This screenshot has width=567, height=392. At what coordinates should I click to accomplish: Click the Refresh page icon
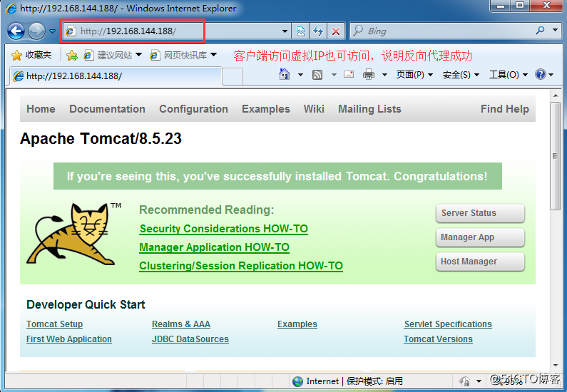[x=318, y=31]
